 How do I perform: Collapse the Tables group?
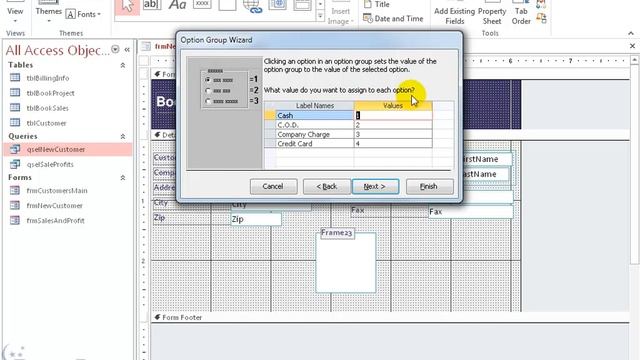click(122, 65)
